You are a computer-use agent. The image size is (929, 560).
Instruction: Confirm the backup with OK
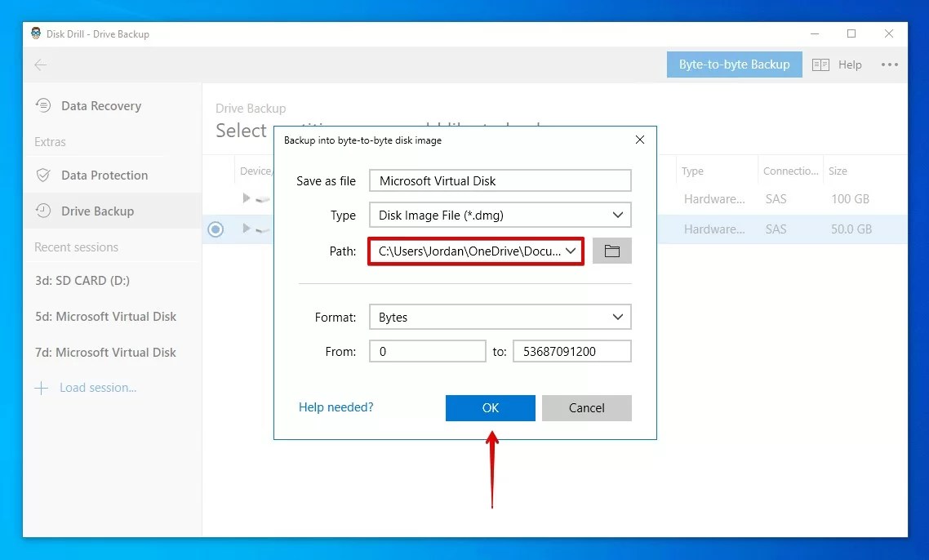click(490, 407)
